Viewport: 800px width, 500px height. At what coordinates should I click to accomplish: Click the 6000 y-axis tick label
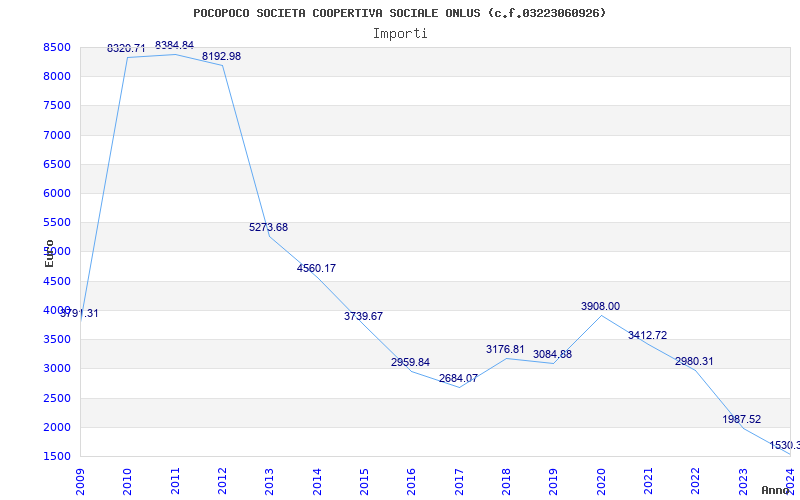(57, 193)
